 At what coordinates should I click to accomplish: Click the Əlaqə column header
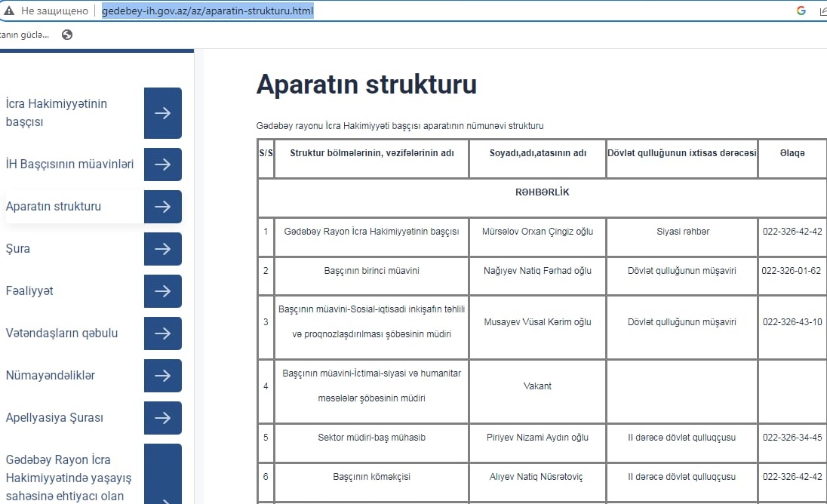tap(792, 153)
